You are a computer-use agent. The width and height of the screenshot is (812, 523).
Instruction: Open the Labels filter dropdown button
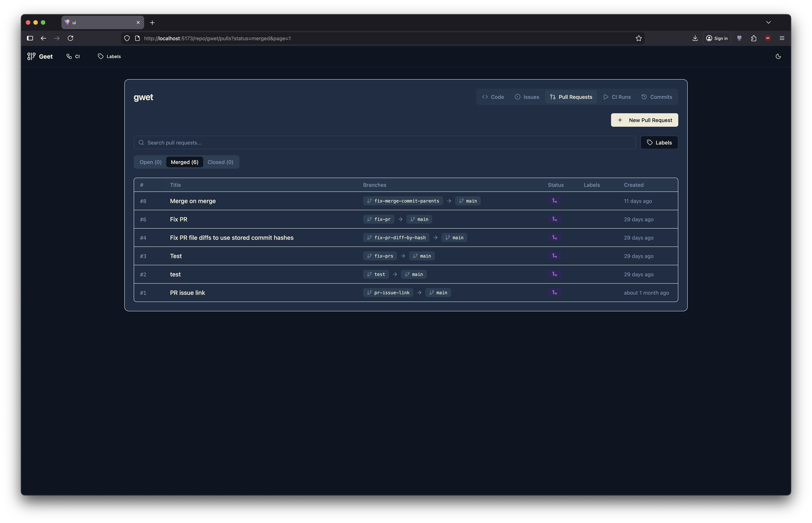(659, 143)
